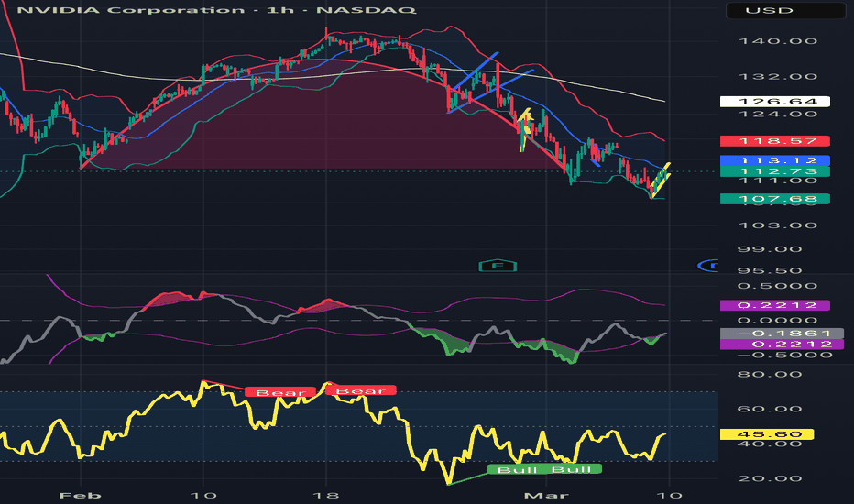The image size is (854, 504).
Task: Click the Mar date label on time axis
Action: pyautogui.click(x=546, y=495)
